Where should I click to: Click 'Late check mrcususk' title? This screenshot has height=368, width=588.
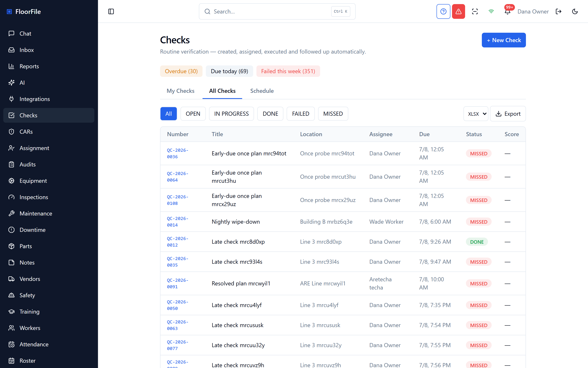[x=237, y=325]
